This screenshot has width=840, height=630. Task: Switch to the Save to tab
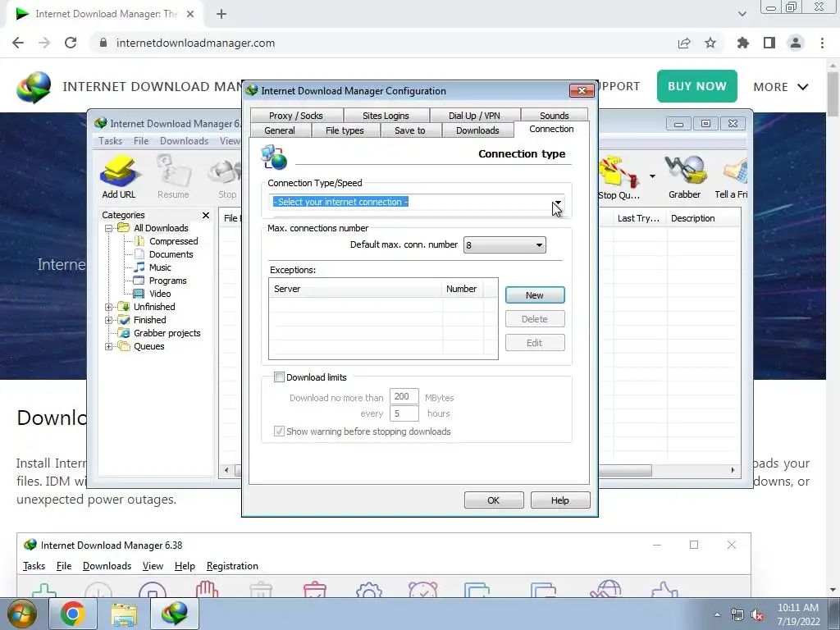coord(410,130)
